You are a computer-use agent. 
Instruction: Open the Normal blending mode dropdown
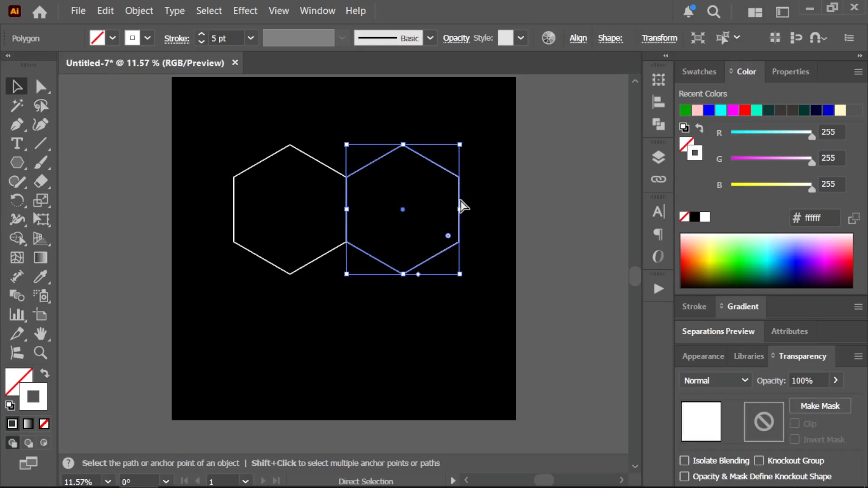[x=716, y=380]
